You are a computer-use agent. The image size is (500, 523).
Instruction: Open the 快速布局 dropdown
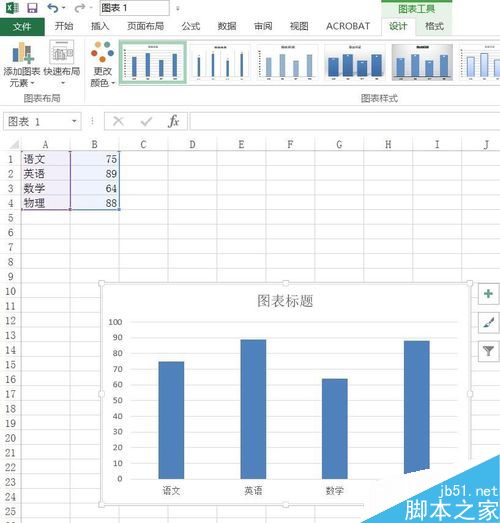[62, 63]
